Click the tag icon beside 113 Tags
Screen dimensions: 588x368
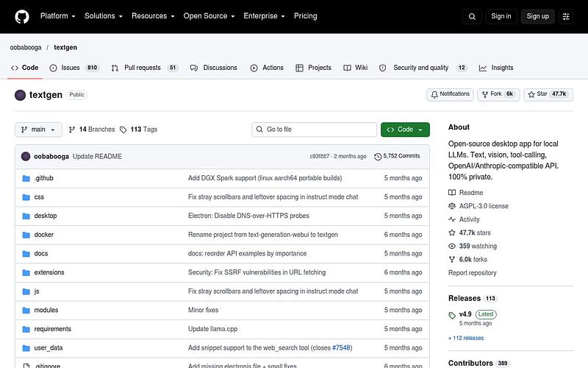123,130
